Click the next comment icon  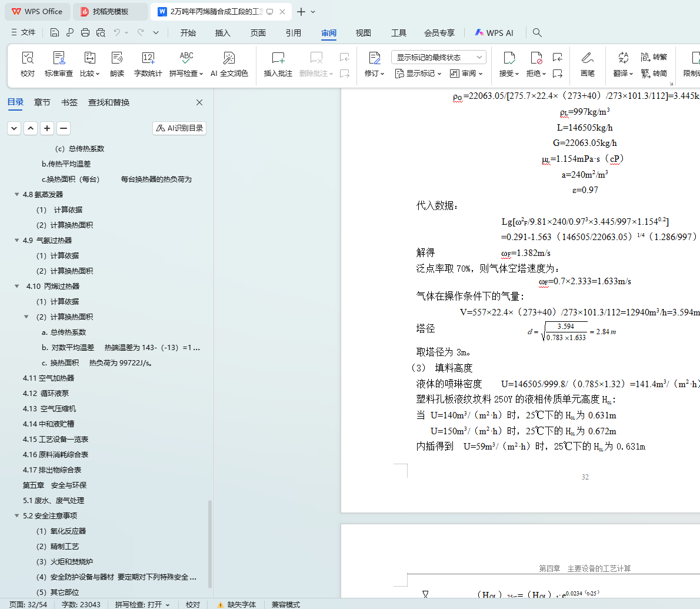pos(345,73)
